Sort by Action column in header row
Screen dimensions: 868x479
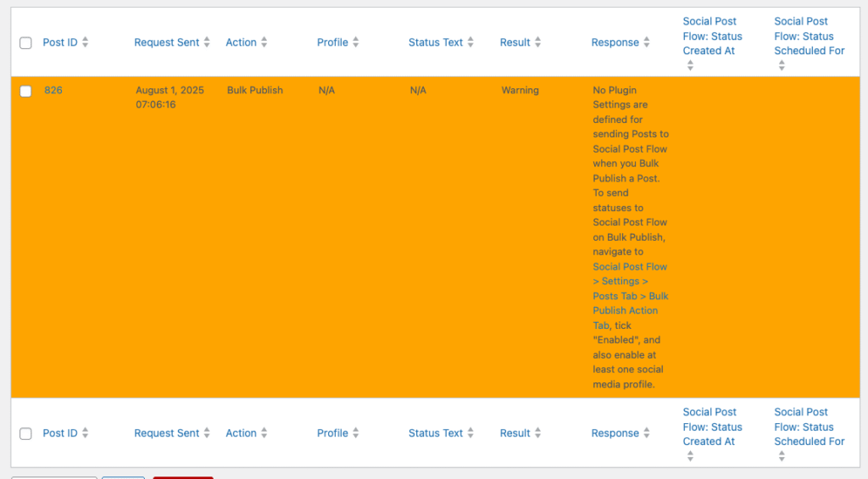pos(241,42)
